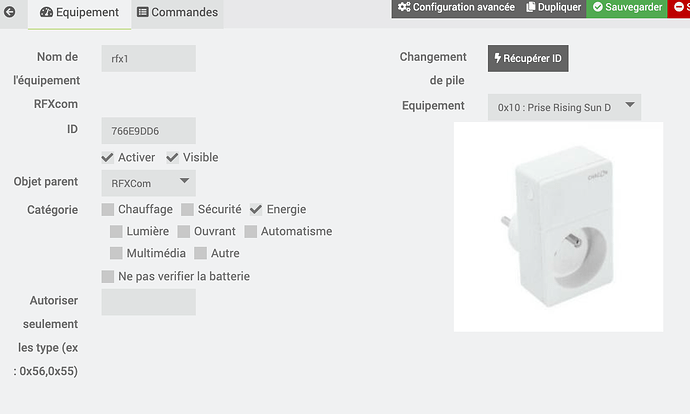690x414 pixels.
Task: Click the back arrow circle icon
Action: point(9,12)
